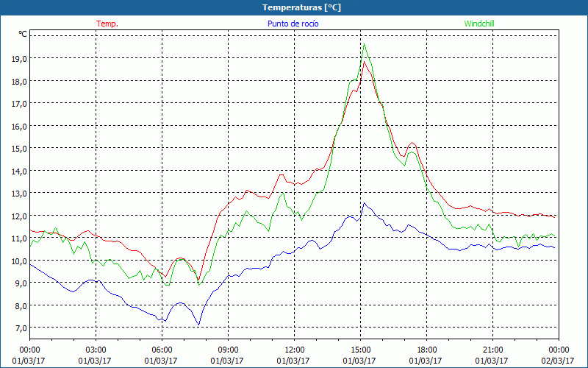The width and height of the screenshot is (588, 368).
Task: Click the 21:00 time axis label
Action: pyautogui.click(x=492, y=350)
